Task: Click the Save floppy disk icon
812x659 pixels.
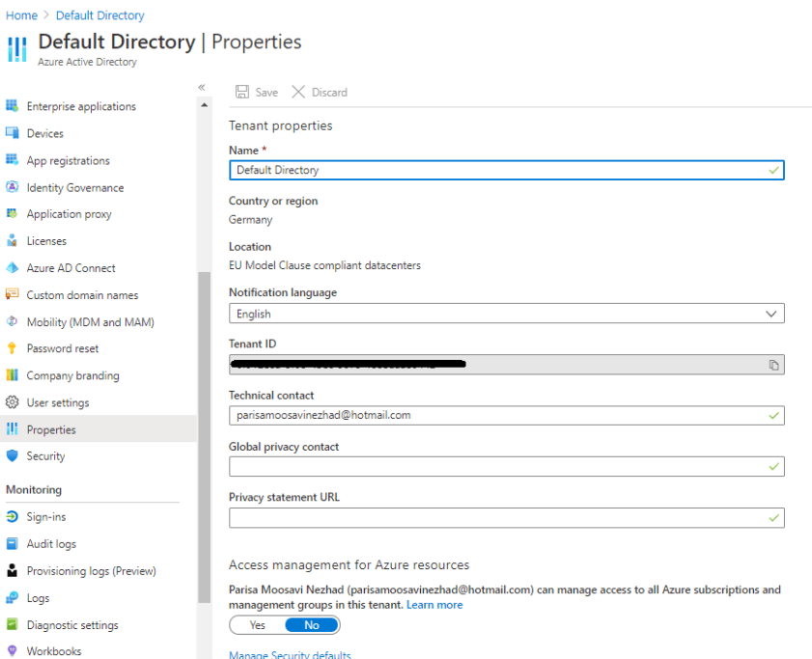Action: (x=241, y=92)
